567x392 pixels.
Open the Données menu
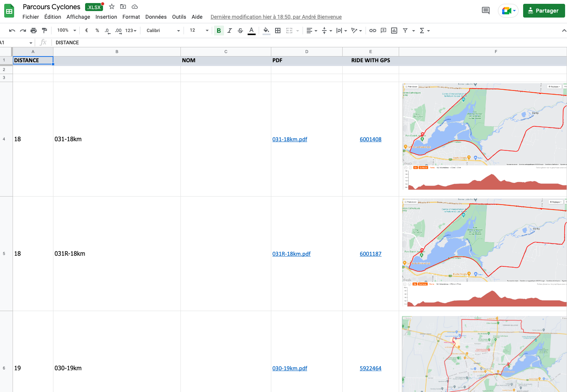point(156,17)
